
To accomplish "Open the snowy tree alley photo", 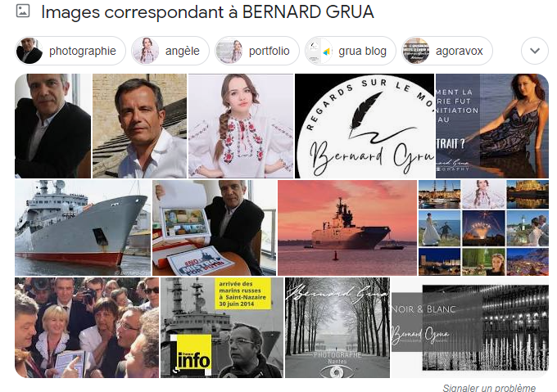I will pos(337,327).
